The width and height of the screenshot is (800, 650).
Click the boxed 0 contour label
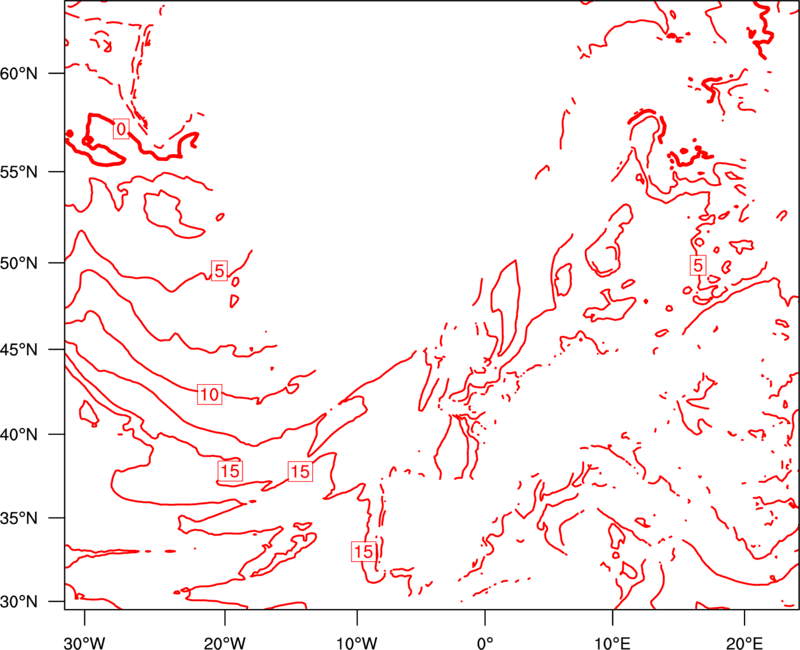pos(121,129)
